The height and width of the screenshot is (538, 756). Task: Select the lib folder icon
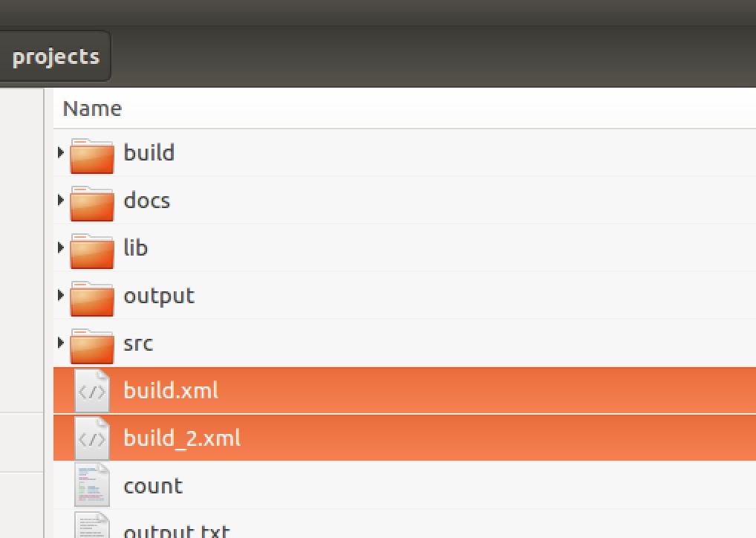[92, 251]
